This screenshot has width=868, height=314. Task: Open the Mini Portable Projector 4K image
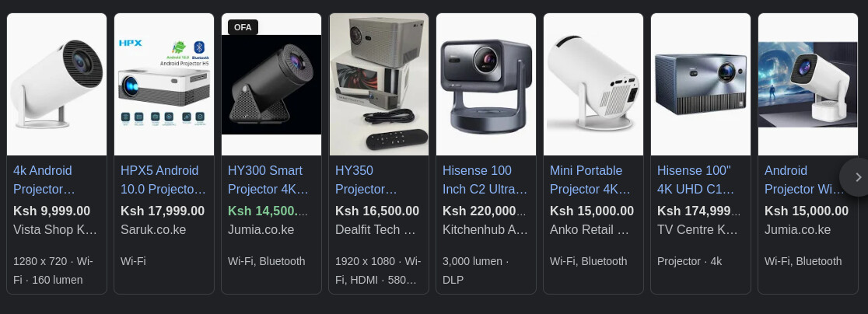pyautogui.click(x=593, y=84)
